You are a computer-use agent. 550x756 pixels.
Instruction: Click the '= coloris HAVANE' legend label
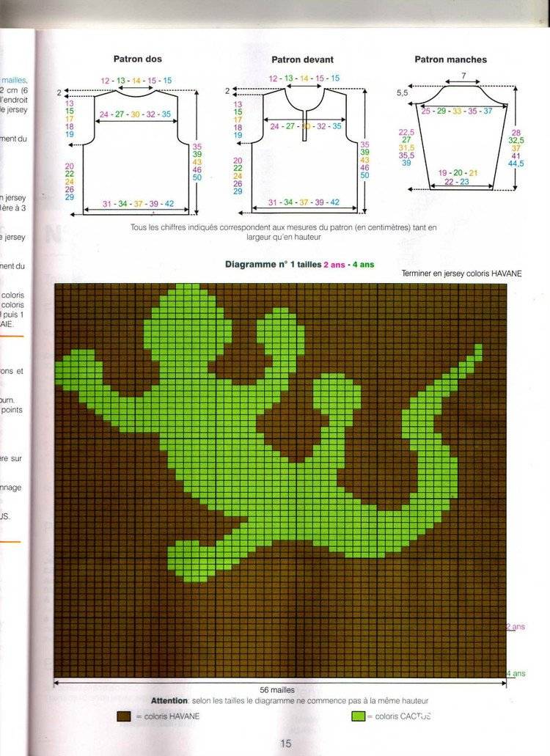coord(168,716)
